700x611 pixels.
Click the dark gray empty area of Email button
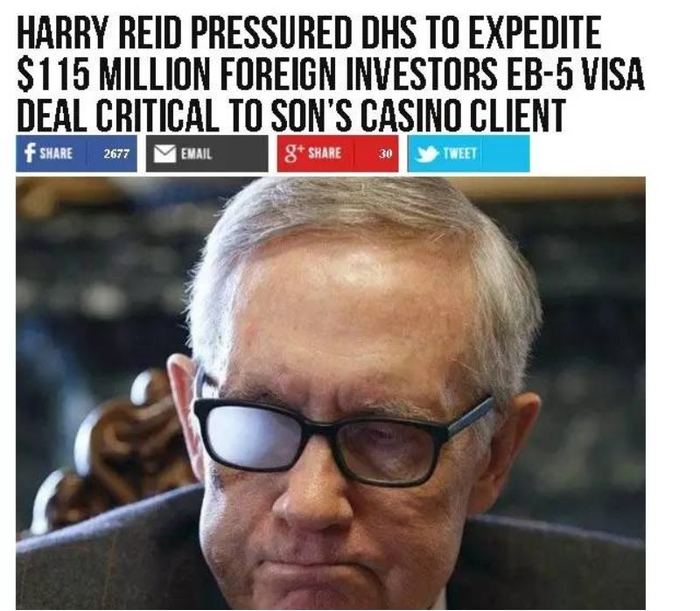[x=241, y=154]
